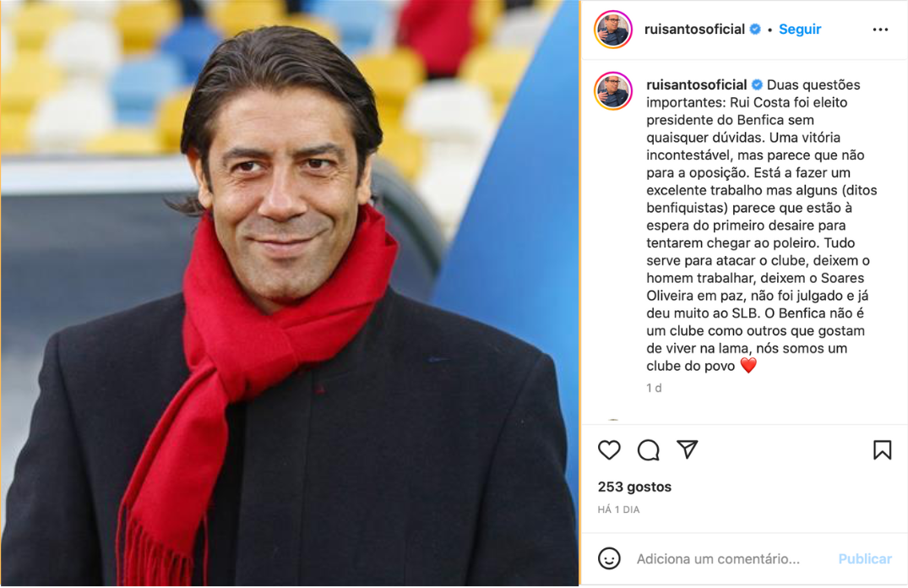Open the three-dot more options menu
The width and height of the screenshot is (908, 588).
(880, 30)
